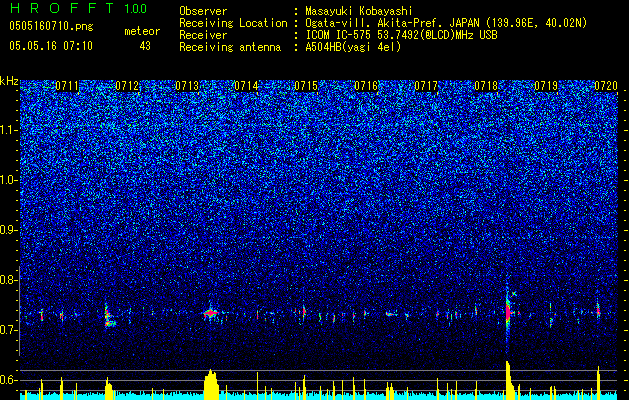The width and height of the screenshot is (629, 400).
Task: Click the 0.9 kHz frequency axis label
Action: click(9, 230)
